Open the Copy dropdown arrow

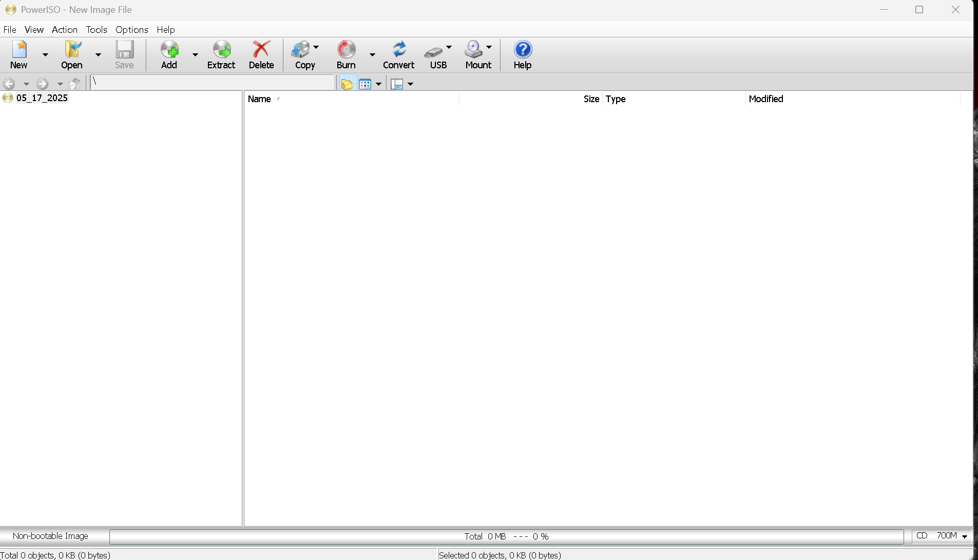[316, 47]
